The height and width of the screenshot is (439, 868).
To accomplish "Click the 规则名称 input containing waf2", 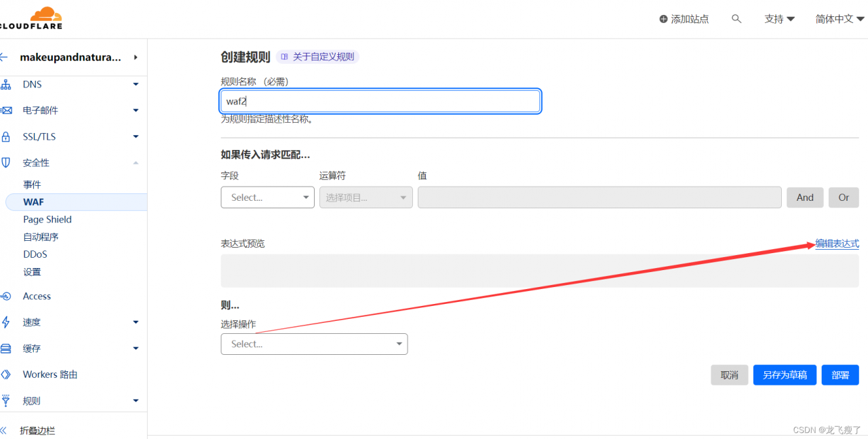I will 380,100.
